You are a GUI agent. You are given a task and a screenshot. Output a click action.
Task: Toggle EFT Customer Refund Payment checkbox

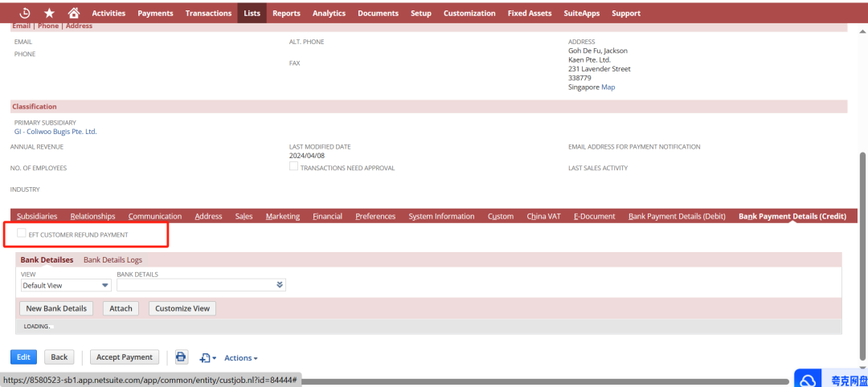coord(22,234)
